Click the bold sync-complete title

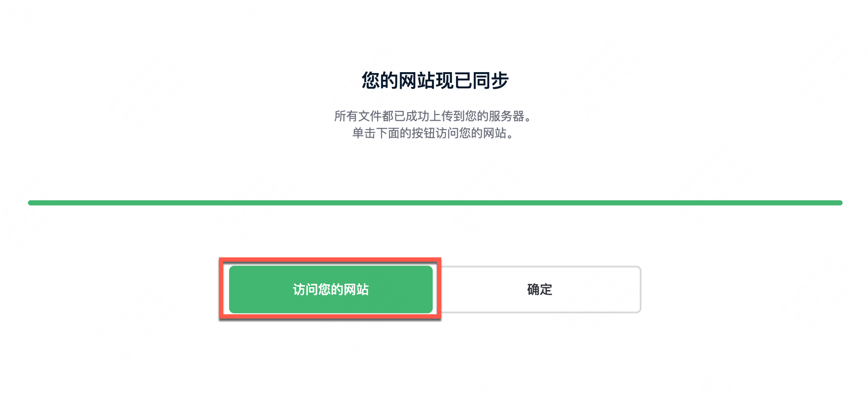(435, 80)
